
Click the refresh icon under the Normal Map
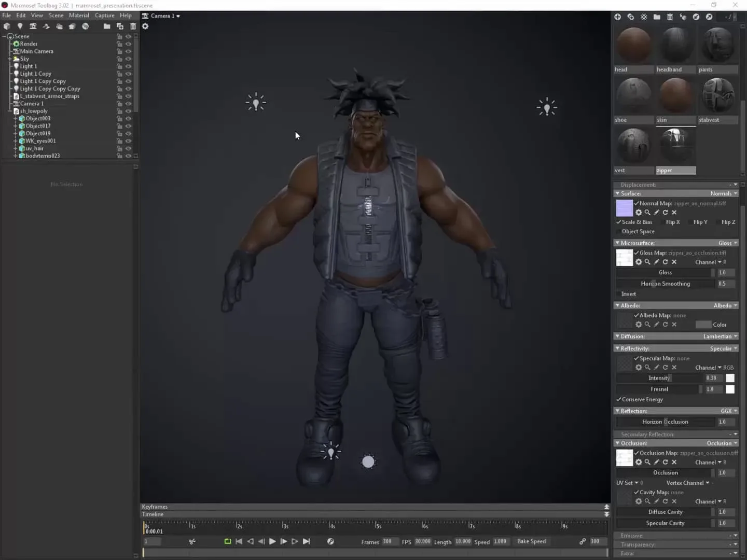click(x=666, y=212)
